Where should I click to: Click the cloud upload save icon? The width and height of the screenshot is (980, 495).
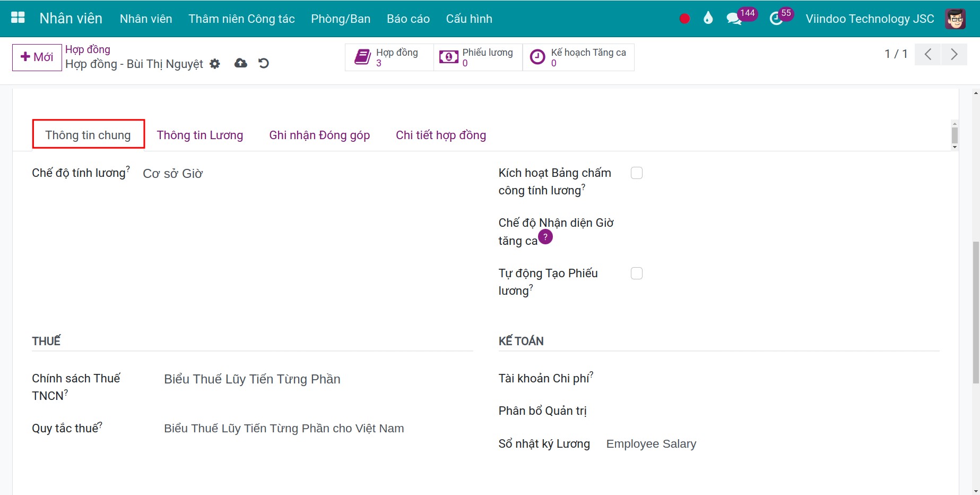tap(241, 63)
